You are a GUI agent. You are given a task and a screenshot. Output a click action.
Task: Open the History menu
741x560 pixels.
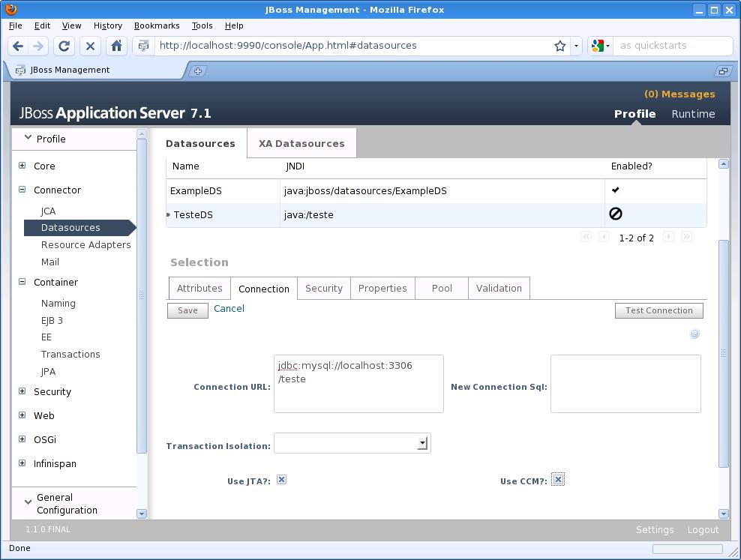[108, 25]
